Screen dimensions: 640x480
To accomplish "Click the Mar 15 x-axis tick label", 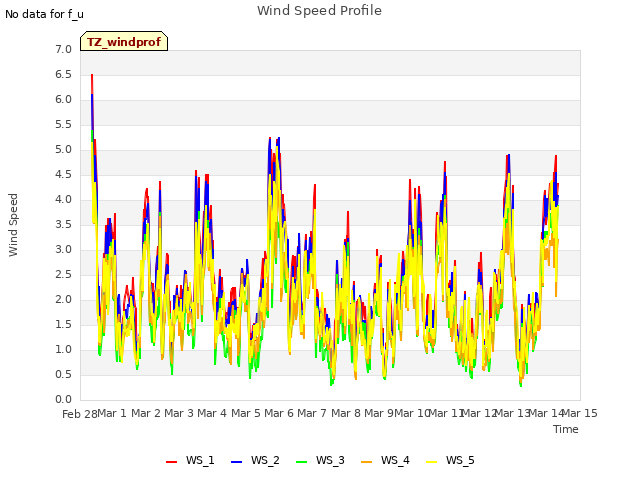I will 580,413.
